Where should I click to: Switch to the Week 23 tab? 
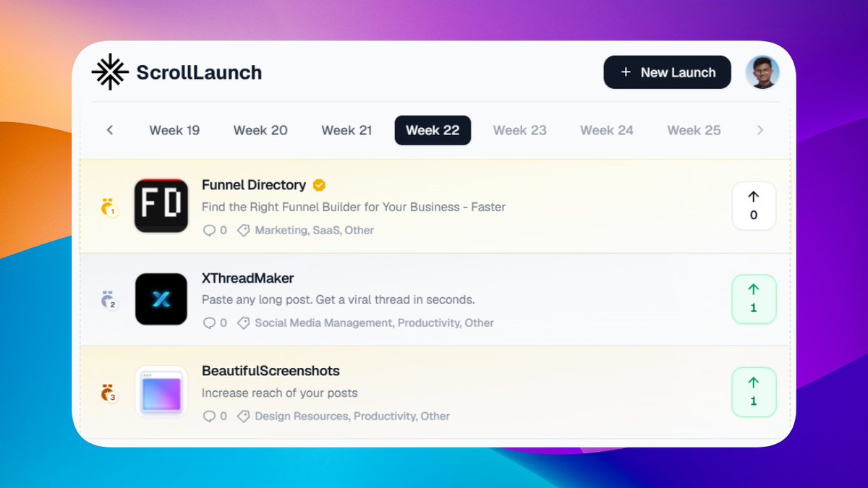[x=520, y=130]
